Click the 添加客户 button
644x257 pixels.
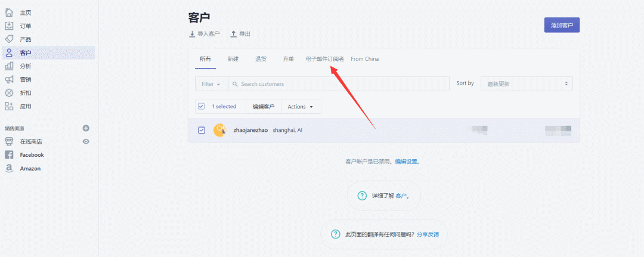pyautogui.click(x=562, y=25)
